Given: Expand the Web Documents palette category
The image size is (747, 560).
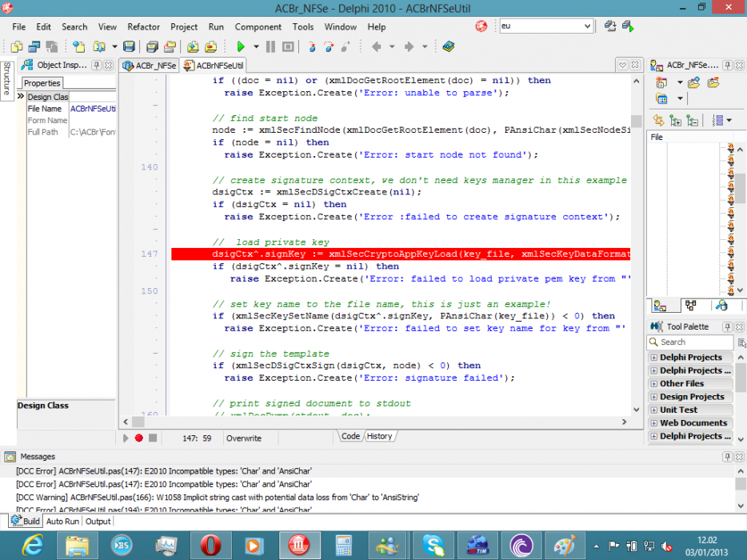Looking at the screenshot, I should [x=654, y=422].
